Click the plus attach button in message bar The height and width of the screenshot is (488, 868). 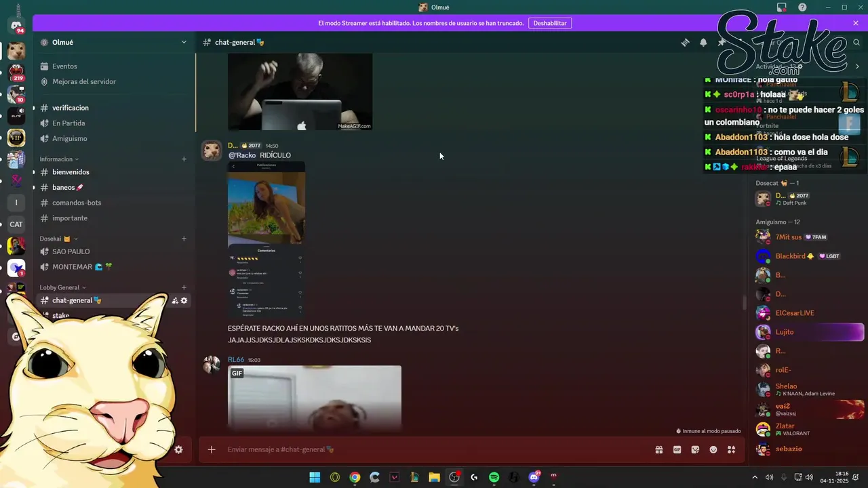(212, 449)
